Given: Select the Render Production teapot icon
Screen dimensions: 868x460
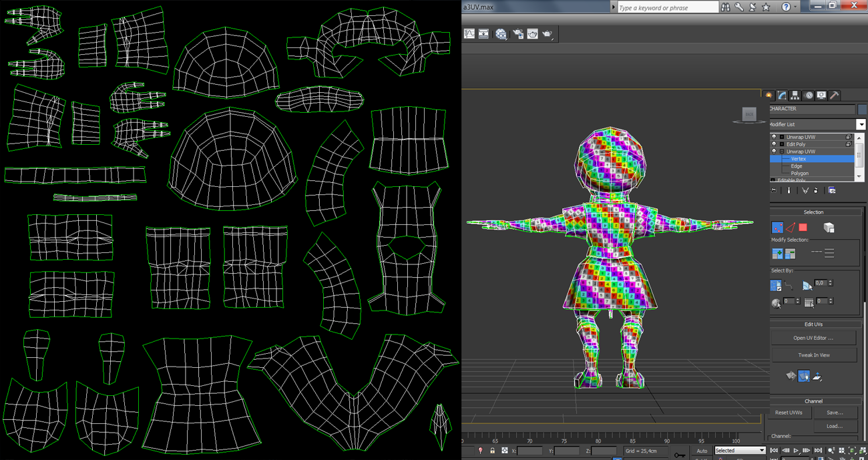Looking at the screenshot, I should click(547, 33).
